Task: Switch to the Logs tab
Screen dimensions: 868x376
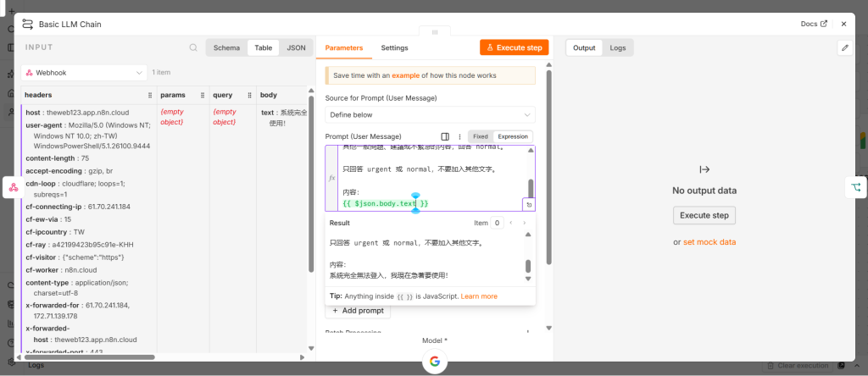Action: [x=618, y=47]
